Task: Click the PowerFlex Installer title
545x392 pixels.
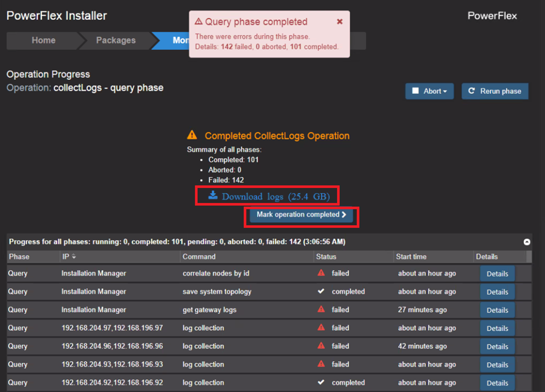Action: (x=56, y=16)
